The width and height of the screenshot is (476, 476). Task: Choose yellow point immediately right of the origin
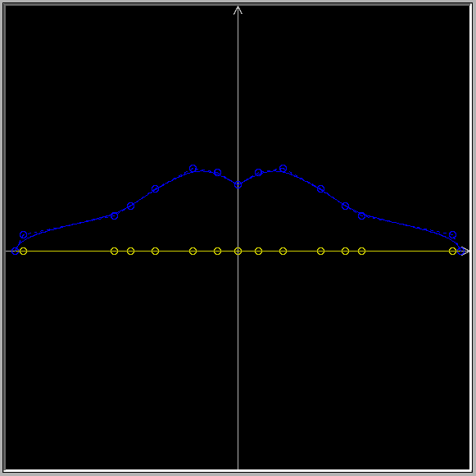(x=258, y=251)
